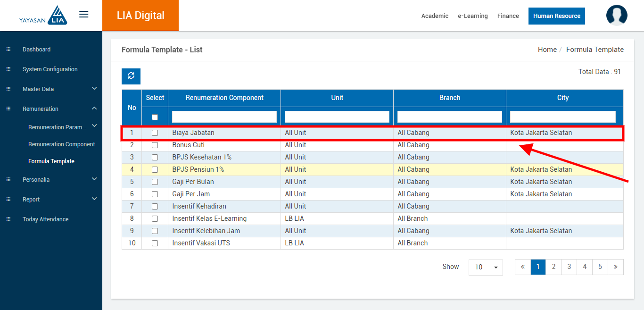Open Remuneration Component in sidebar
The image size is (644, 310).
point(61,144)
